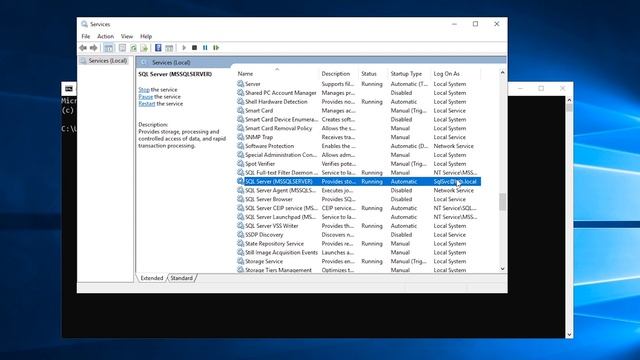Click the Services (Local) pane header

click(x=171, y=62)
